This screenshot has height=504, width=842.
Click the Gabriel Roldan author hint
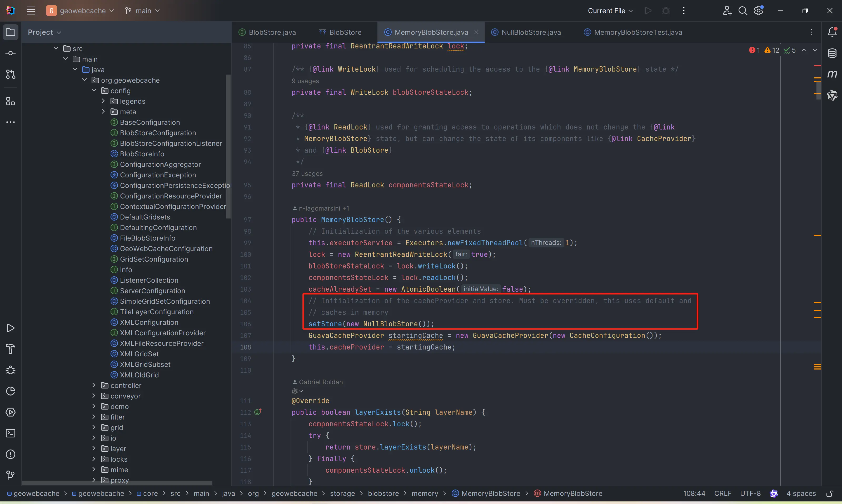(x=318, y=382)
